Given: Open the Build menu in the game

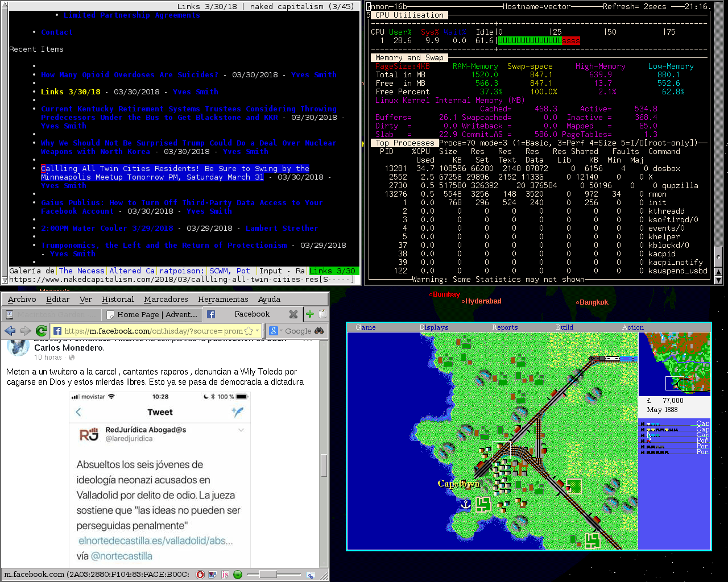Looking at the screenshot, I should [x=565, y=327].
